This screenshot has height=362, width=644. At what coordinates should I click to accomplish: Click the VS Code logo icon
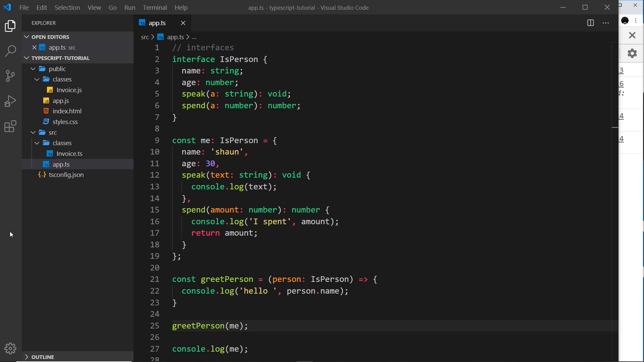tap(7, 7)
